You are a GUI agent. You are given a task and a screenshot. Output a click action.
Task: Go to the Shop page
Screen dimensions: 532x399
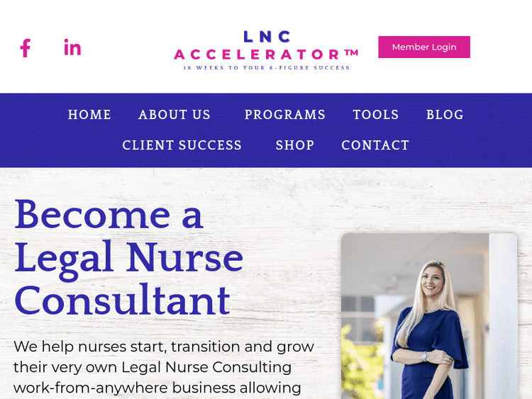point(295,145)
